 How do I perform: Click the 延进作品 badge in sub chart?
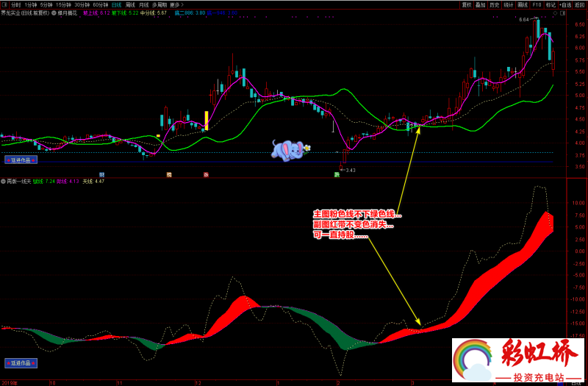click(x=21, y=363)
